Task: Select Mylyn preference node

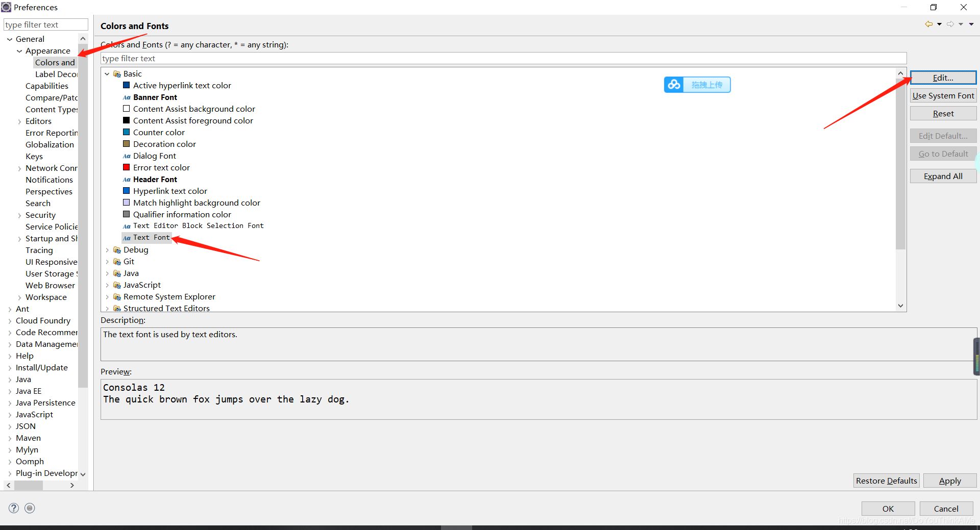Action: [x=27, y=450]
